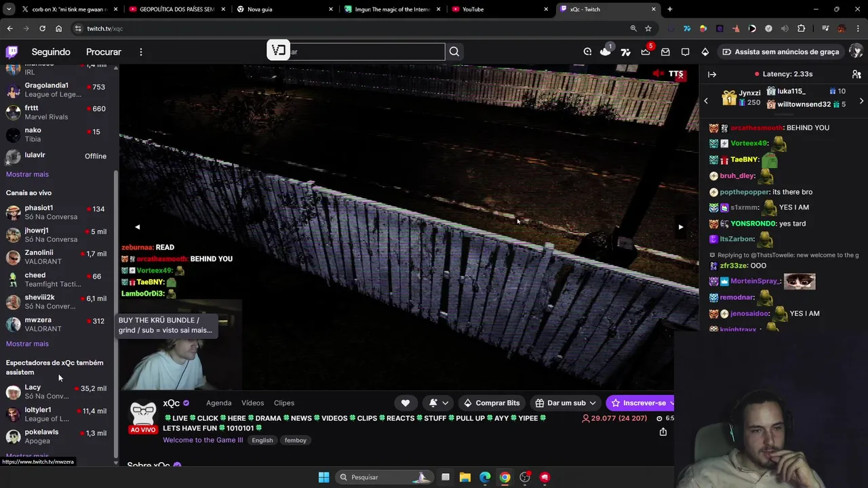
Task: Show next gift leaderboard with right chevron
Action: pyautogui.click(x=861, y=101)
